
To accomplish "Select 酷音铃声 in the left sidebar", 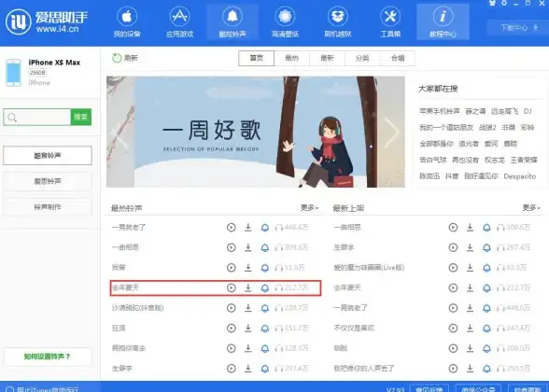I will coord(48,155).
